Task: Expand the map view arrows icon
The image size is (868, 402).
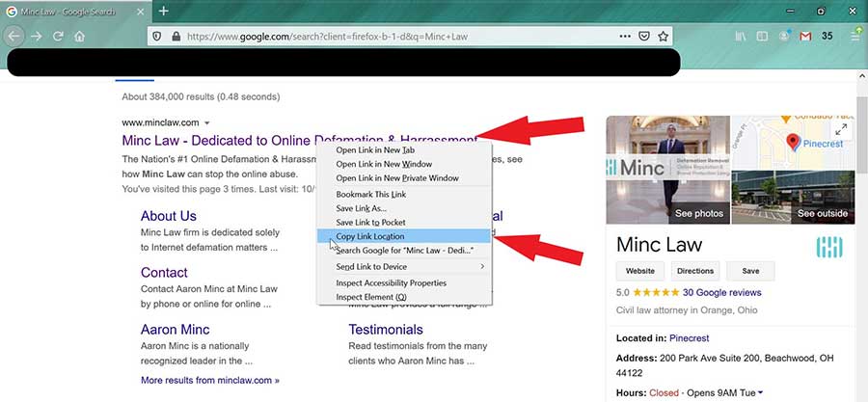Action: (841, 130)
